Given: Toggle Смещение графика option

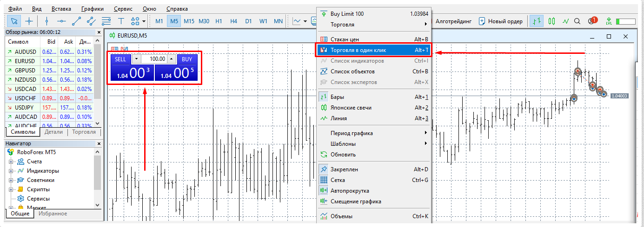Looking at the screenshot, I should pyautogui.click(x=374, y=201).
